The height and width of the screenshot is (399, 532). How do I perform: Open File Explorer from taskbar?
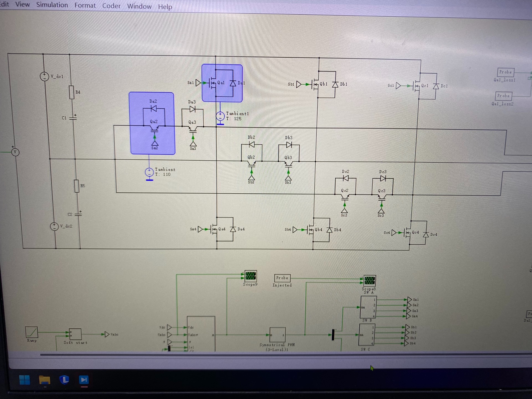click(x=44, y=380)
